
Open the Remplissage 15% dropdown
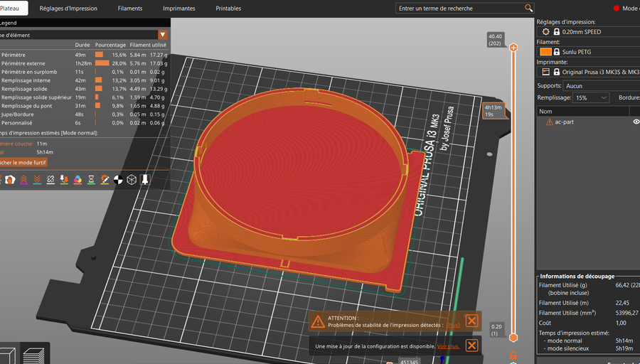pyautogui.click(x=591, y=97)
